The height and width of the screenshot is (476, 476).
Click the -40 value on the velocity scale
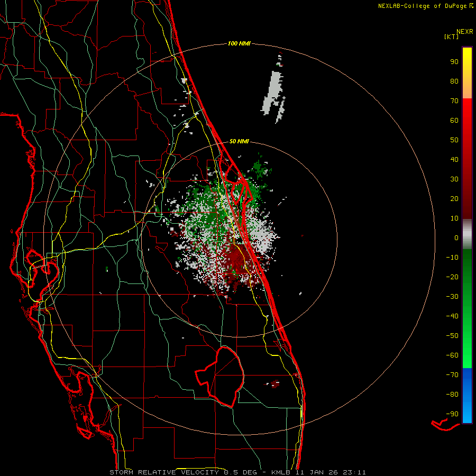(452, 316)
